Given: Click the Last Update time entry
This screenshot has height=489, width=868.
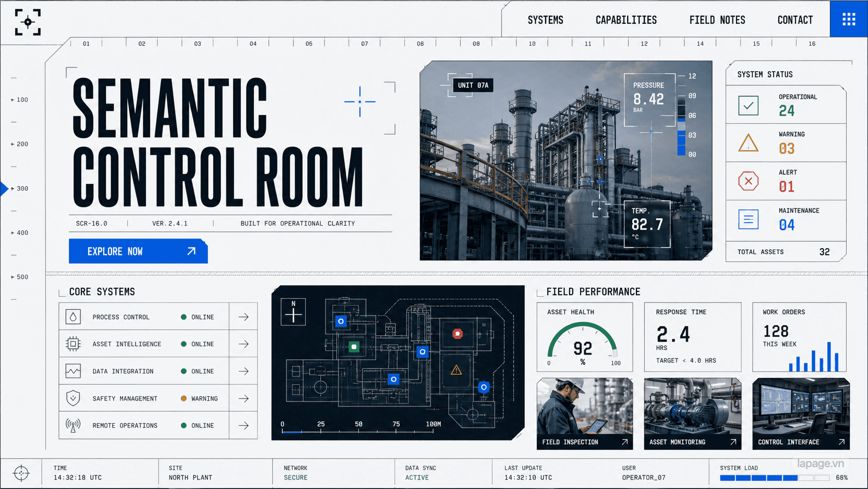Looking at the screenshot, I should 528,473.
